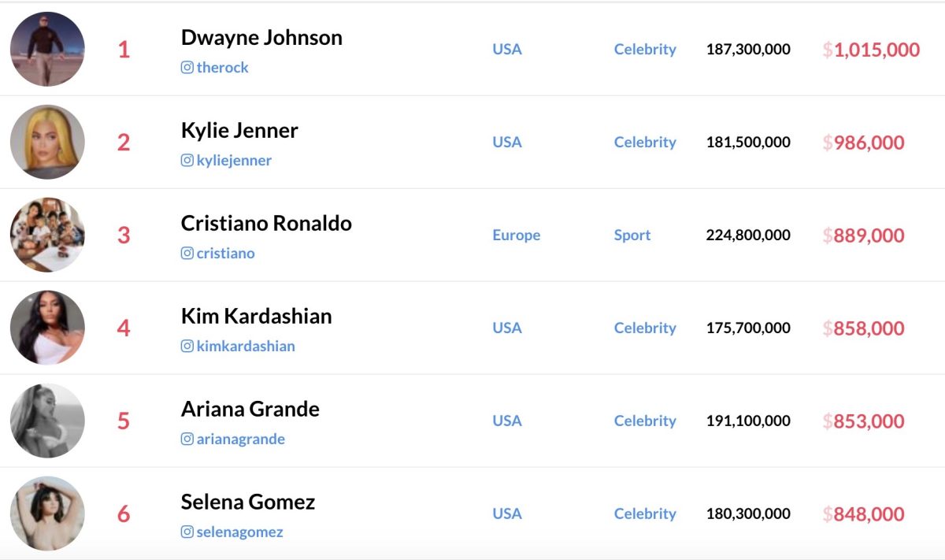This screenshot has width=945, height=560.
Task: Click the Instagram icon beside kyliejenner
Action: [187, 161]
